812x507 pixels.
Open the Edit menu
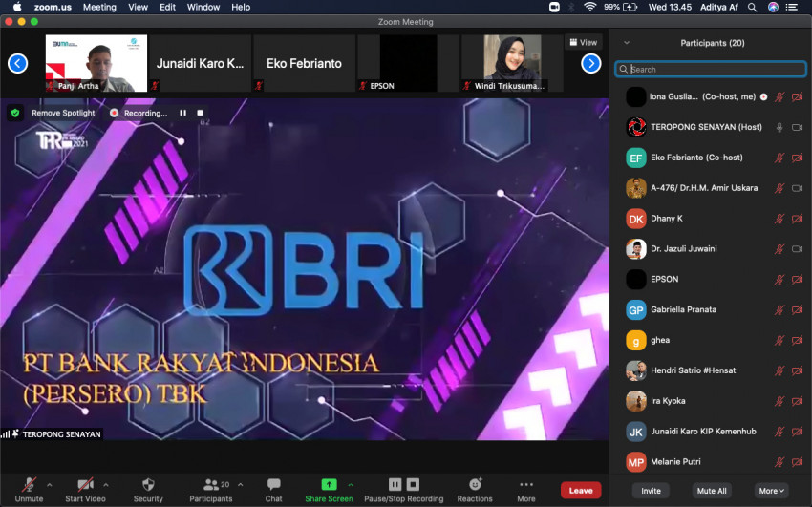167,8
